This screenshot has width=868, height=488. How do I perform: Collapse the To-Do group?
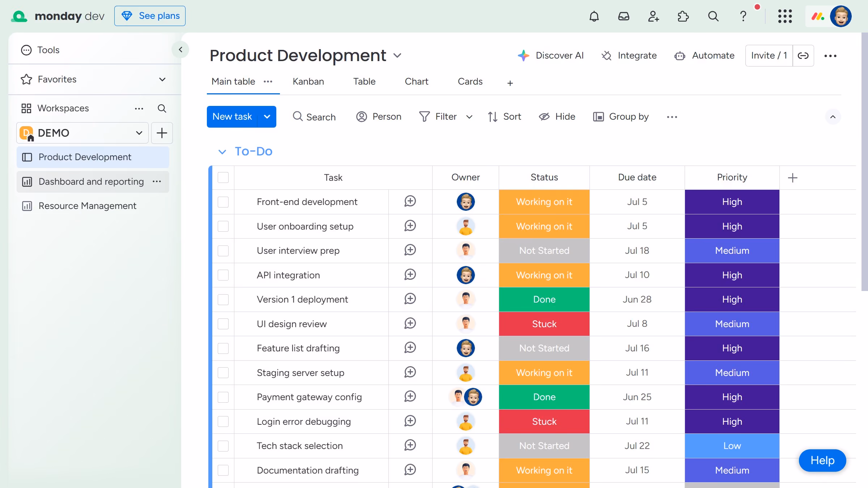pyautogui.click(x=222, y=152)
